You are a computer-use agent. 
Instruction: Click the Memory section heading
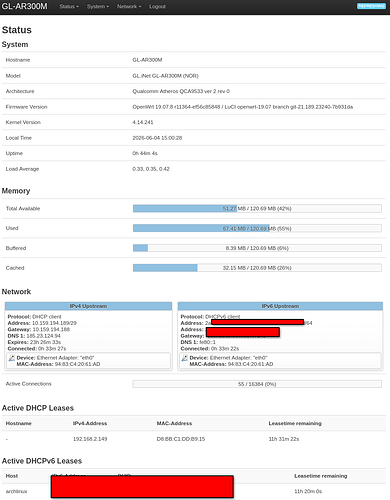point(16,191)
